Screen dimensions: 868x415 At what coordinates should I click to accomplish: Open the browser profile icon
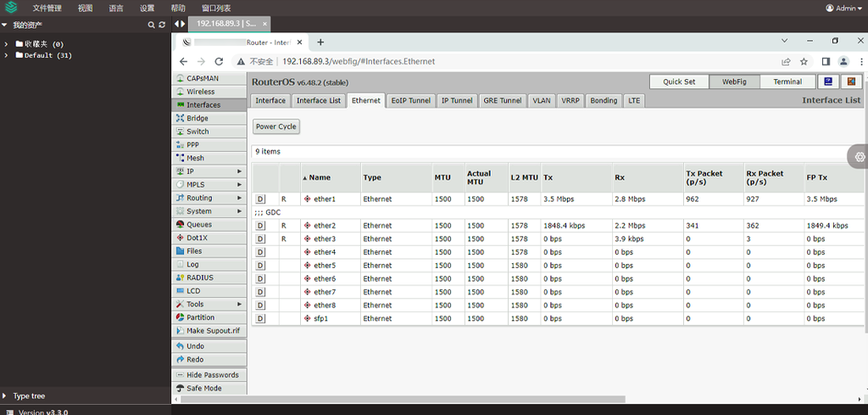tap(843, 61)
